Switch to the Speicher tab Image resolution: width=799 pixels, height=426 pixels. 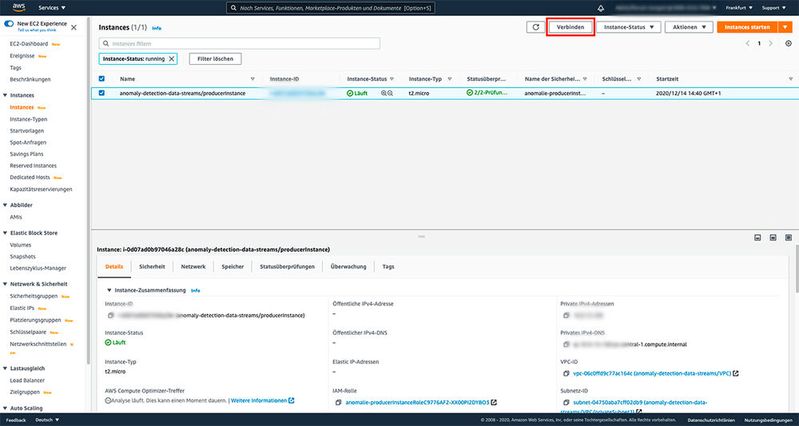[232, 267]
